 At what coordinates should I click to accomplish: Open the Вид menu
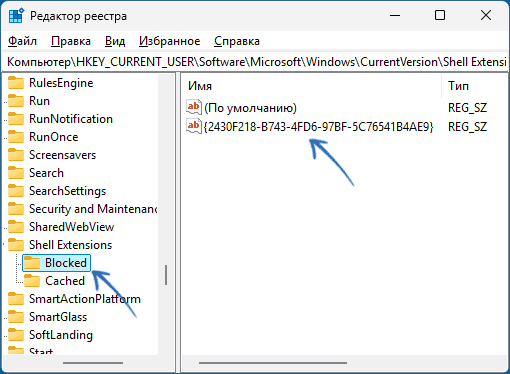(x=115, y=41)
